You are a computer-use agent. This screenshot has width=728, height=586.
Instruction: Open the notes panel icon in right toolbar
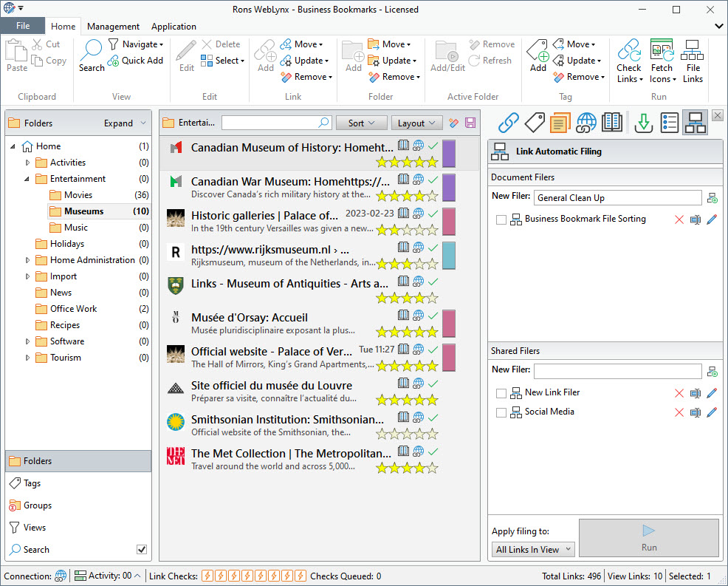(x=560, y=123)
